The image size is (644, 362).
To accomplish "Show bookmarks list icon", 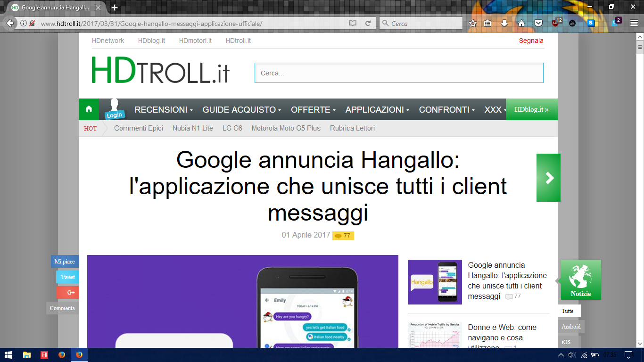I will click(x=488, y=23).
